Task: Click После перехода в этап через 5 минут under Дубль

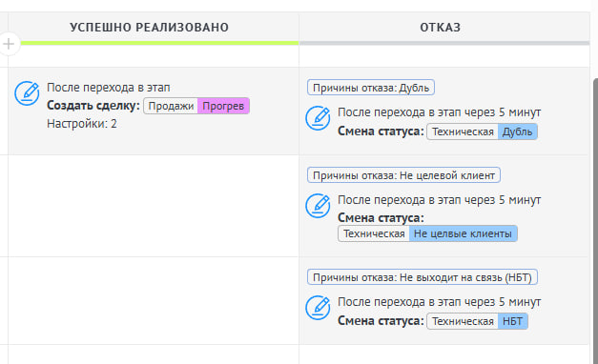Action: [x=440, y=112]
